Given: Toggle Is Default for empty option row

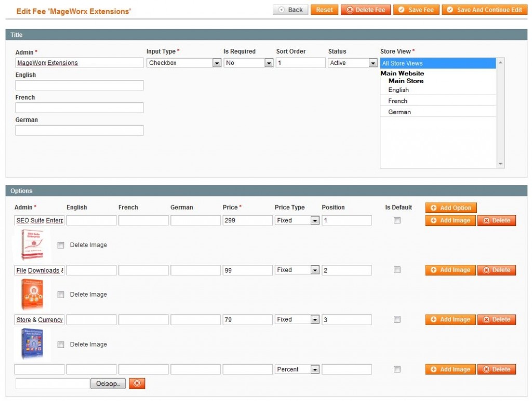Looking at the screenshot, I should (x=397, y=369).
